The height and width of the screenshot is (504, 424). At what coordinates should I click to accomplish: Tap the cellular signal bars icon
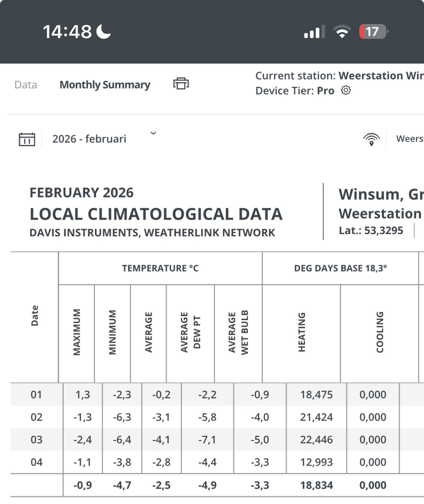[314, 32]
